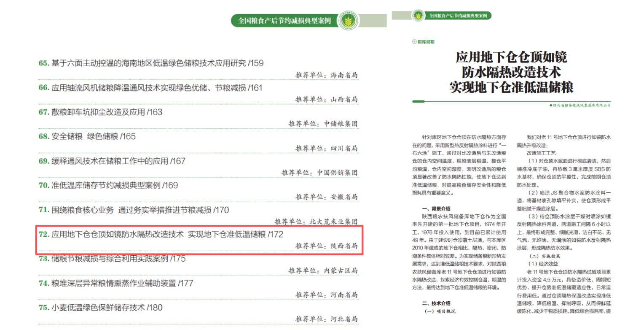
Task: Click 推荐单位：陕西省局 in the highlighted box
Action: point(326,246)
